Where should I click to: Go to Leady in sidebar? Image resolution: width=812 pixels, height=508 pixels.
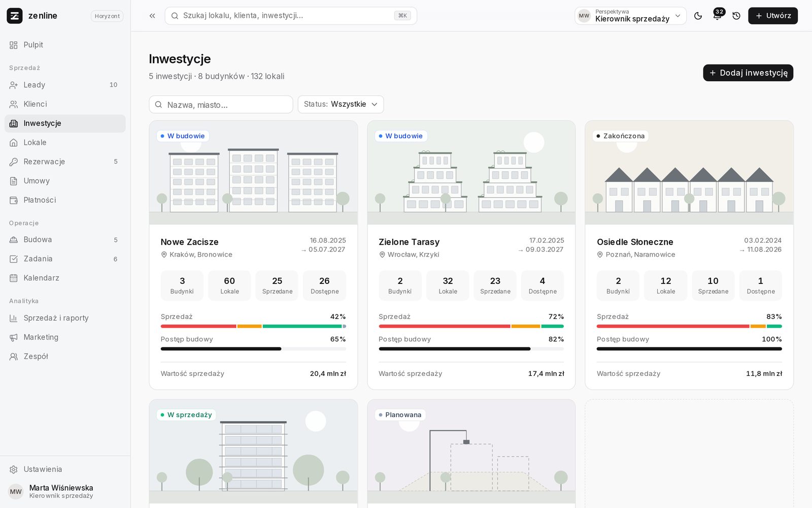[65, 85]
